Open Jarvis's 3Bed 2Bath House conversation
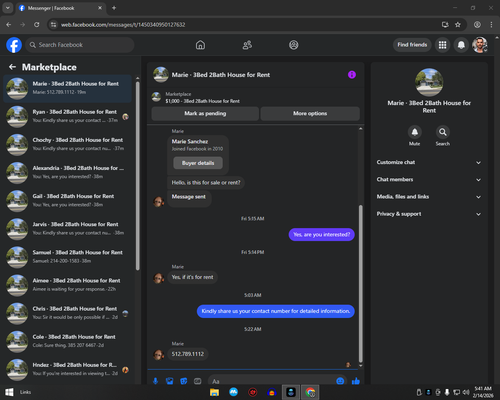The image size is (500, 400). (68, 229)
